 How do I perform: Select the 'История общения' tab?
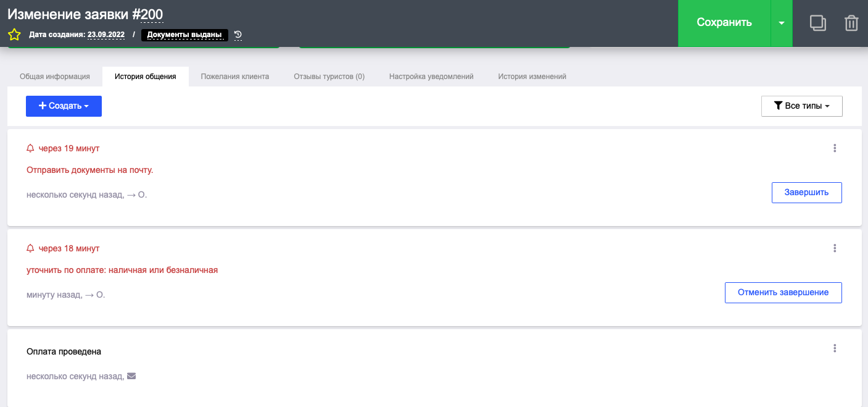[146, 77]
